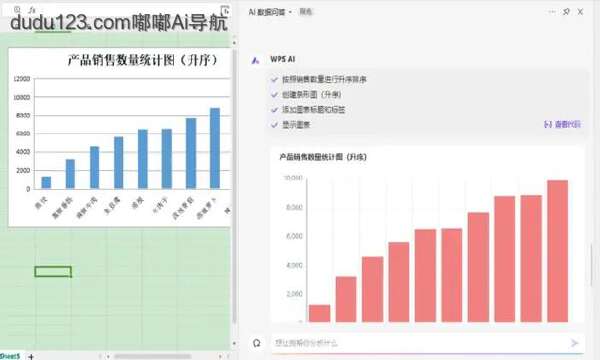
Task: Click the zoom magnifier icon near formula bar
Action: 17,10
